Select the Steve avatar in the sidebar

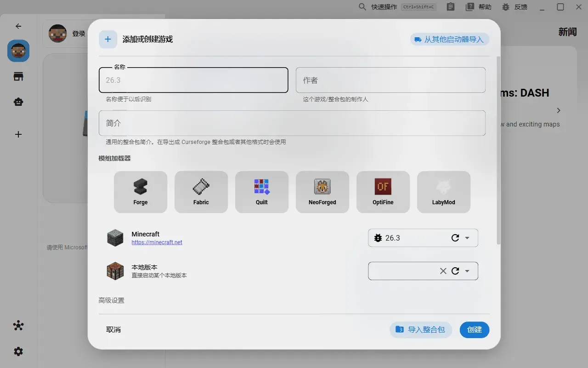pyautogui.click(x=18, y=51)
